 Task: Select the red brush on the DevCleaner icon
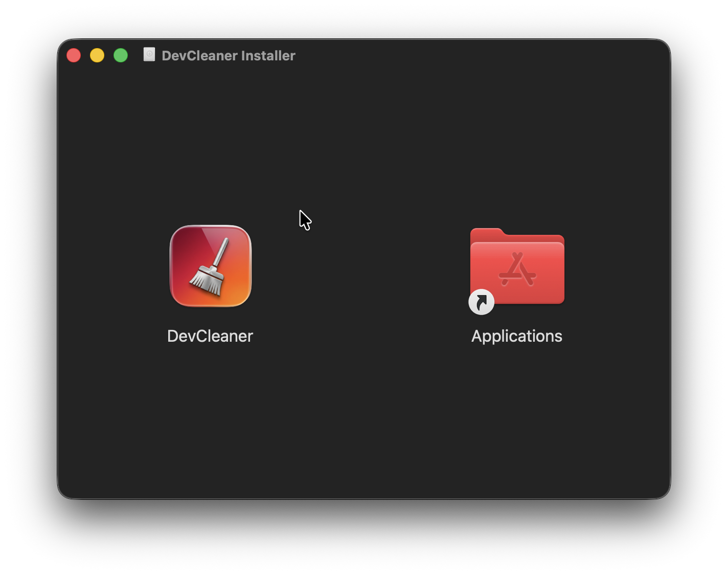pos(210,266)
